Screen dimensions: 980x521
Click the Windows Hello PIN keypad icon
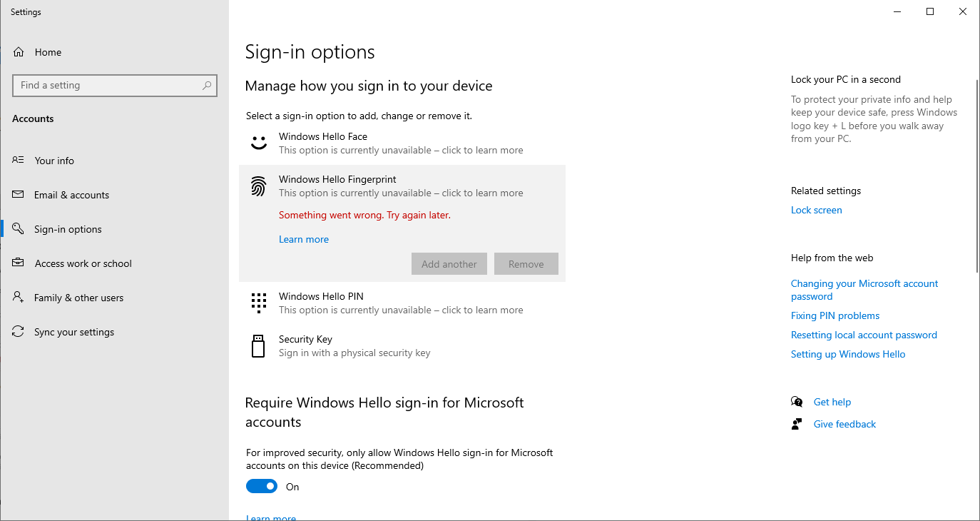coord(258,303)
